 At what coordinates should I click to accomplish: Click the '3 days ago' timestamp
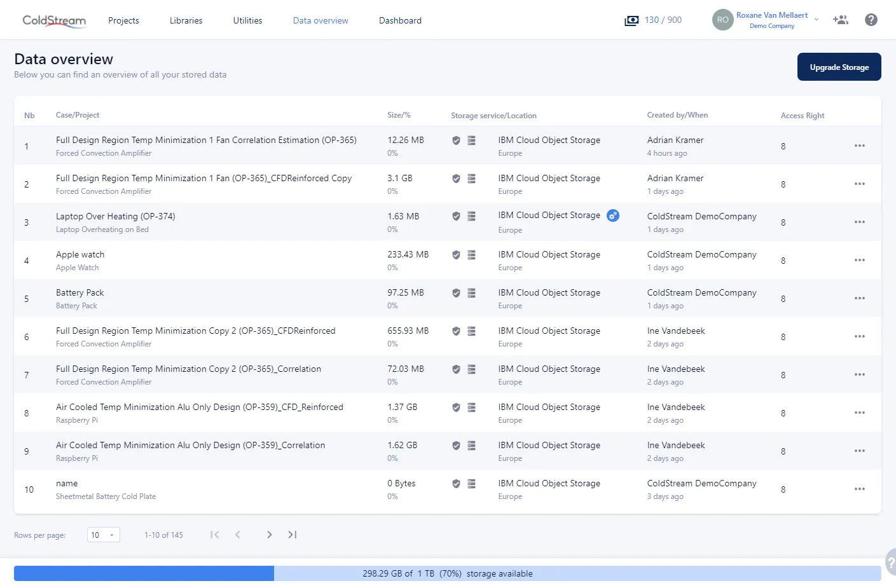pos(665,496)
